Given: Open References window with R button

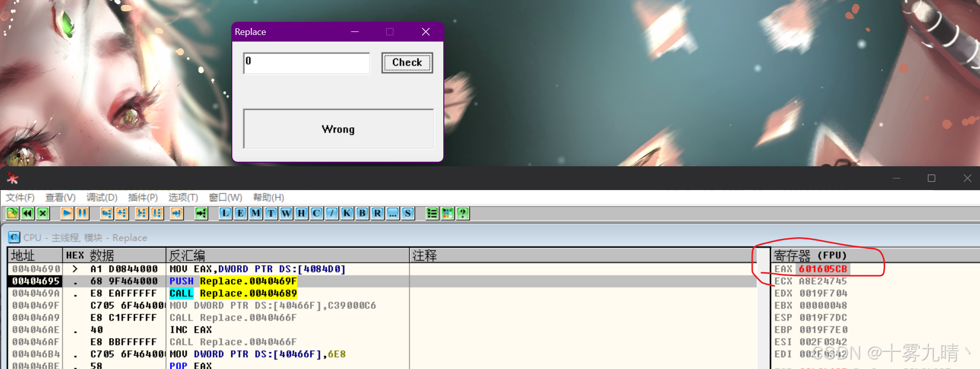Looking at the screenshot, I should pyautogui.click(x=377, y=213).
